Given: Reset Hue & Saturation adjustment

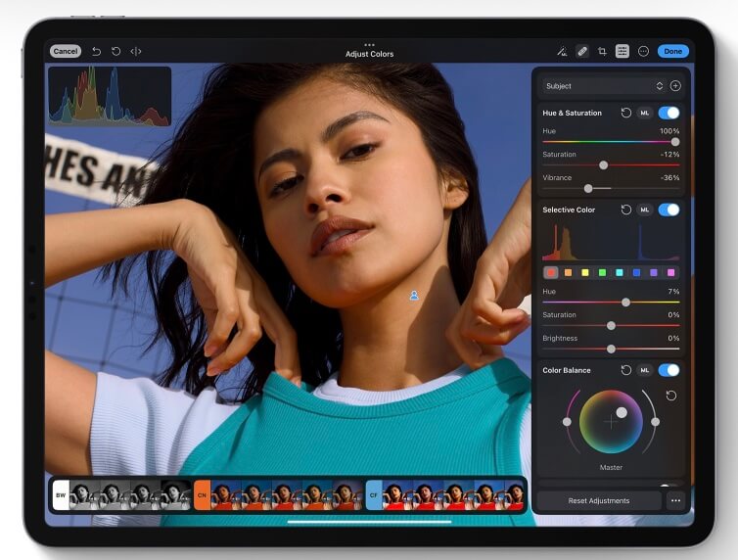Looking at the screenshot, I should point(626,113).
